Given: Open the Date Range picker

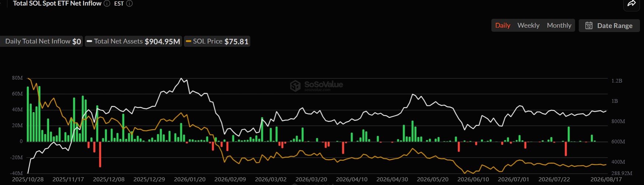Looking at the screenshot, I should [609, 25].
